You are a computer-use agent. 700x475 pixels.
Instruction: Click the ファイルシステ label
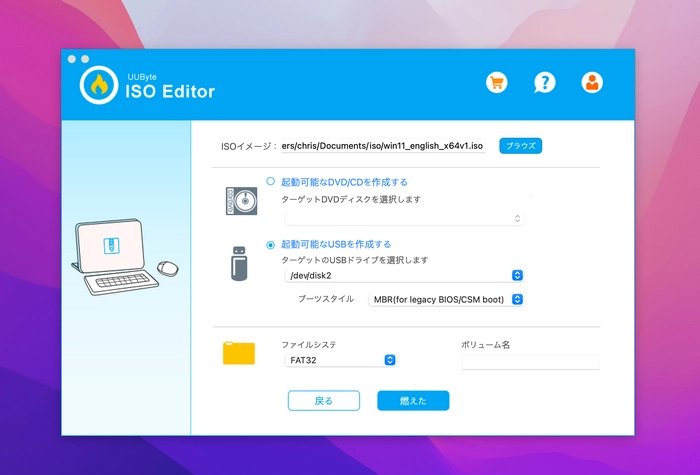(x=308, y=345)
